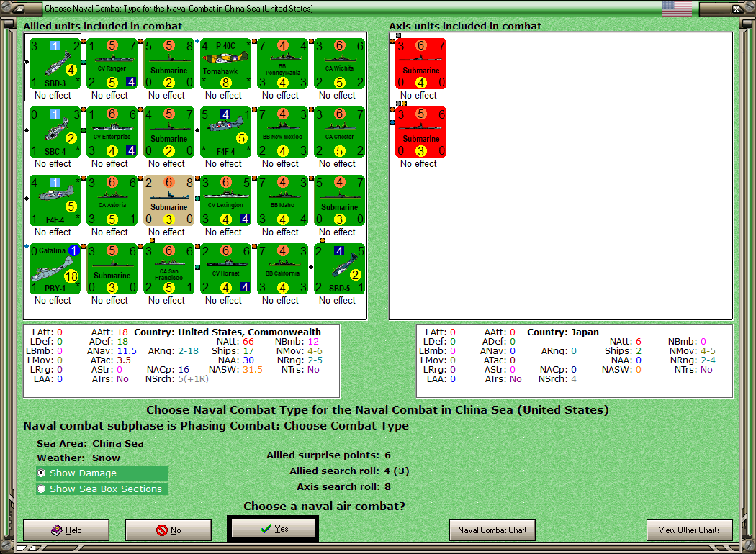Select the F4F-4 counter left of CA Astoria
This screenshot has height=554, width=756.
coord(55,201)
